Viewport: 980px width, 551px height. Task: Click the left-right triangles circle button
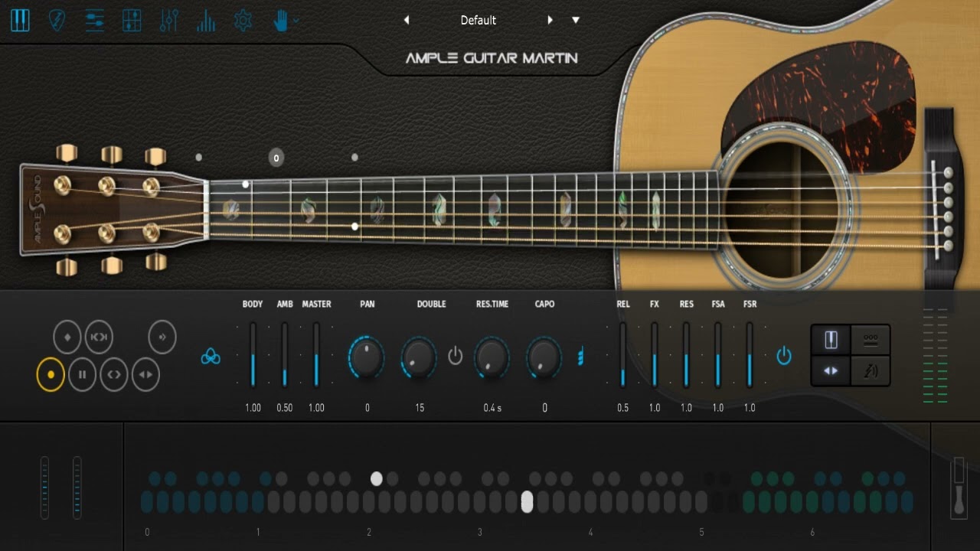(x=145, y=375)
